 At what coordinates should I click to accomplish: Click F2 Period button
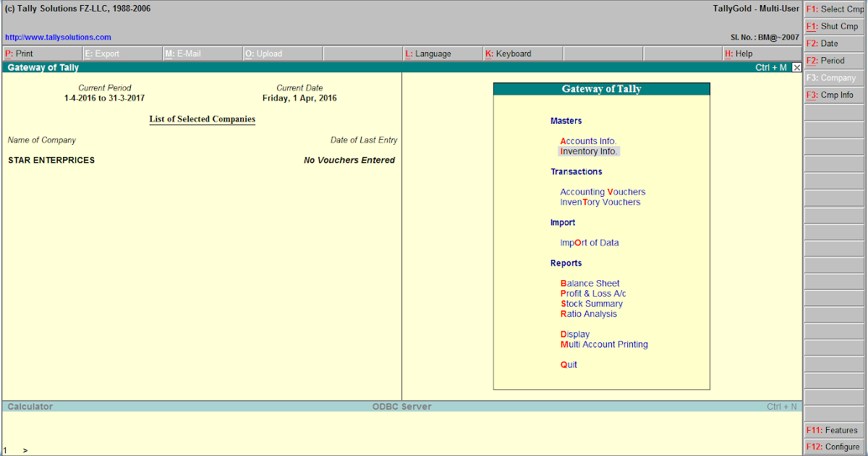(x=835, y=61)
